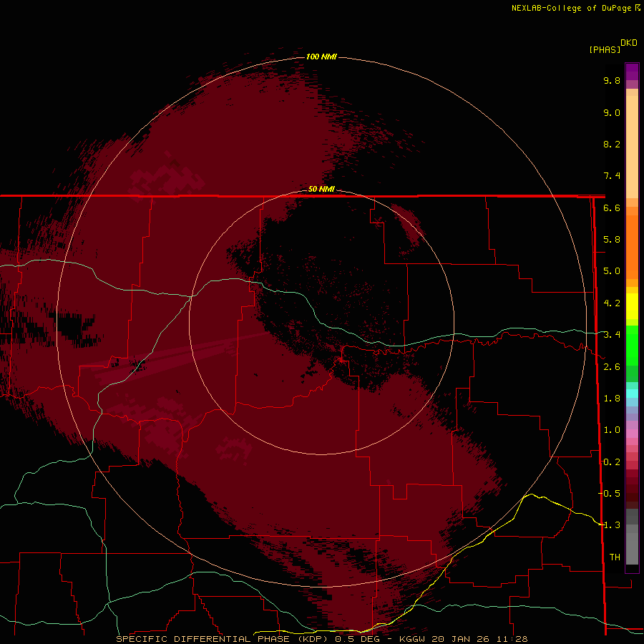Viewport: 644px width, 644px height.
Task: Click the pink segment of the color bar
Action: [x=632, y=434]
